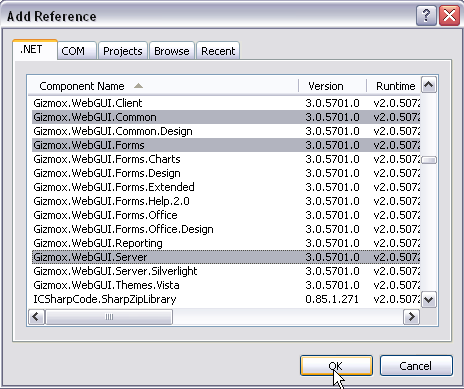This screenshot has height=389, width=464.
Task: Click the Cancel button
Action: (x=416, y=366)
